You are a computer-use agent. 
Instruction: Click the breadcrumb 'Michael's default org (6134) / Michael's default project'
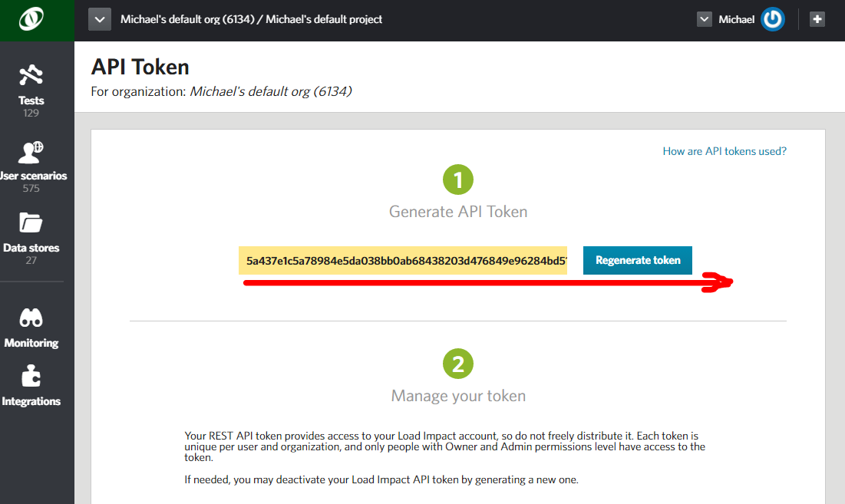pyautogui.click(x=251, y=19)
